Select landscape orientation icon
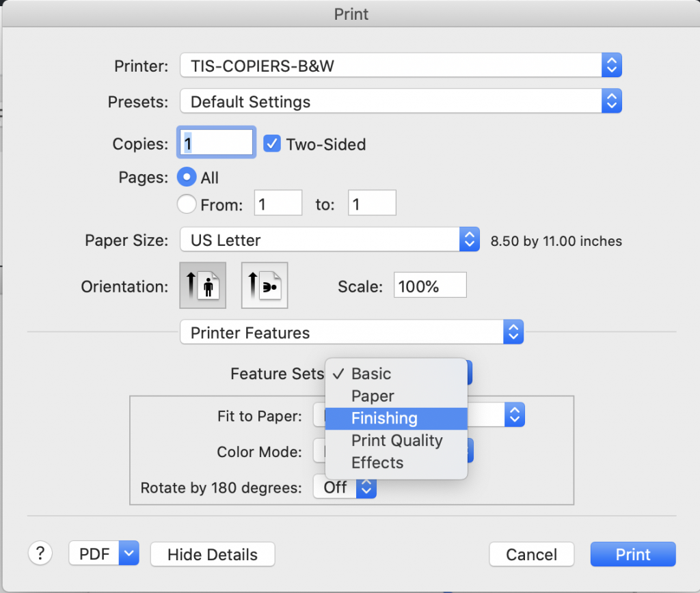 [x=265, y=286]
